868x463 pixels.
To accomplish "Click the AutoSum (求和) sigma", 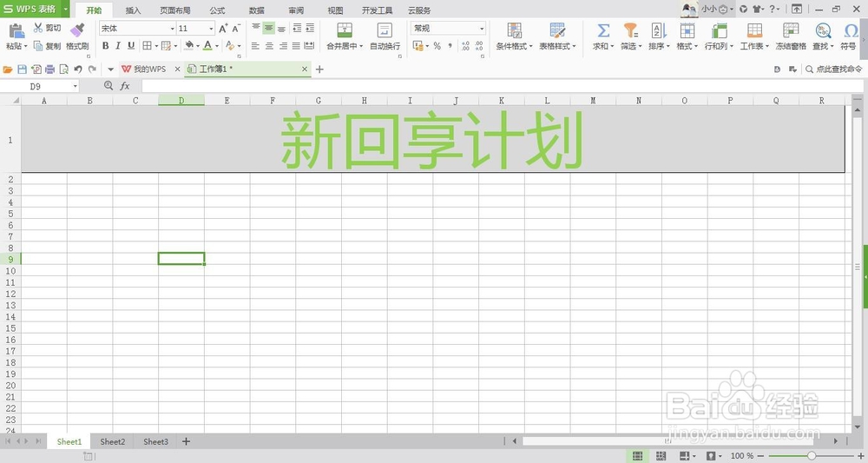I will point(603,30).
